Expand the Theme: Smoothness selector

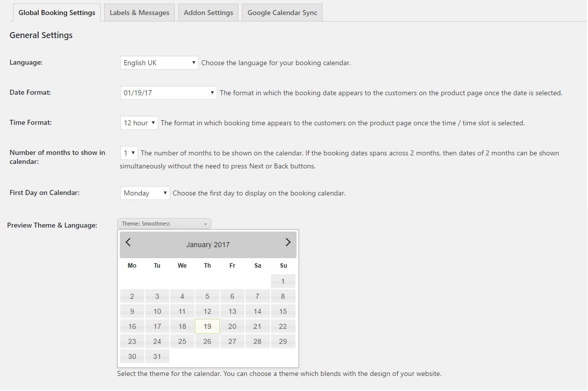pyautogui.click(x=164, y=223)
